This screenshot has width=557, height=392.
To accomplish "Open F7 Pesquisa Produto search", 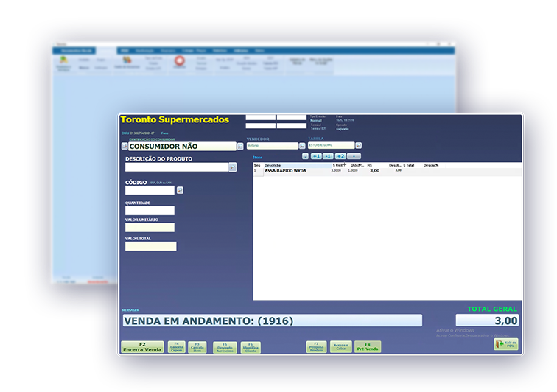I will click(x=316, y=347).
